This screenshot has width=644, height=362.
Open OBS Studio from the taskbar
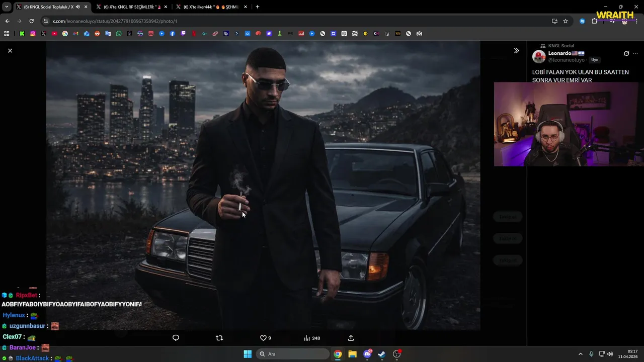(x=397, y=354)
